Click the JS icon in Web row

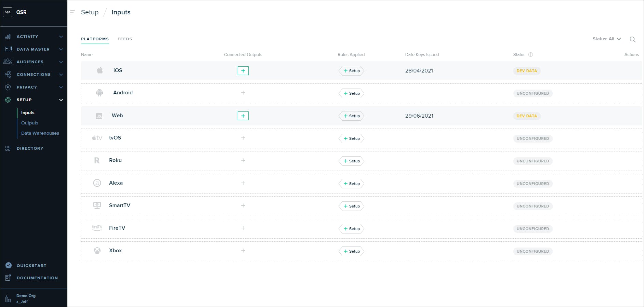(99, 116)
